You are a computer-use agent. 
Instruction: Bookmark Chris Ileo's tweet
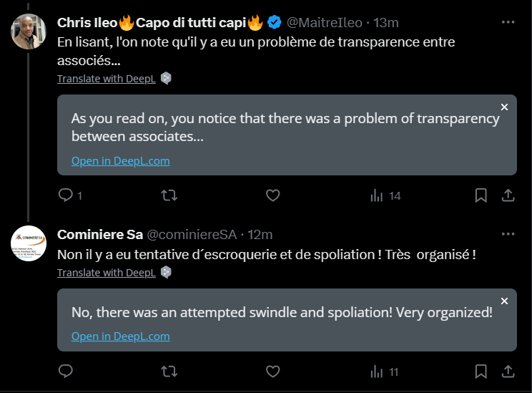point(481,195)
